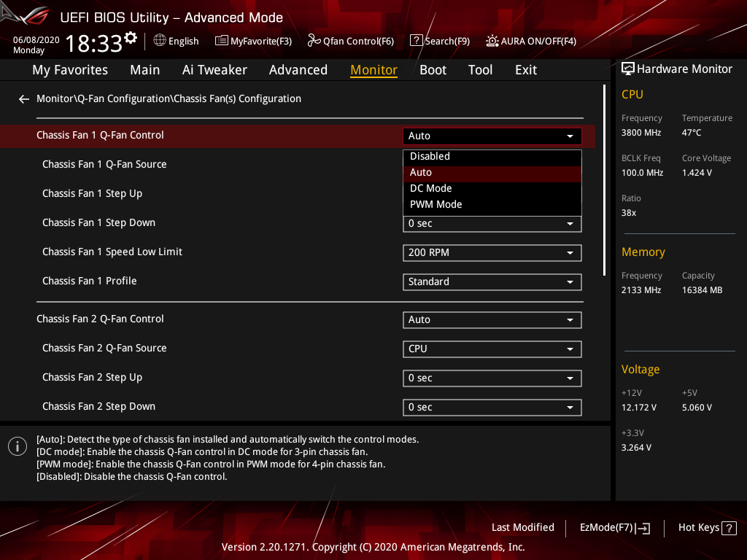
Task: Choose Auto in the open dropdown list
Action: pos(492,173)
